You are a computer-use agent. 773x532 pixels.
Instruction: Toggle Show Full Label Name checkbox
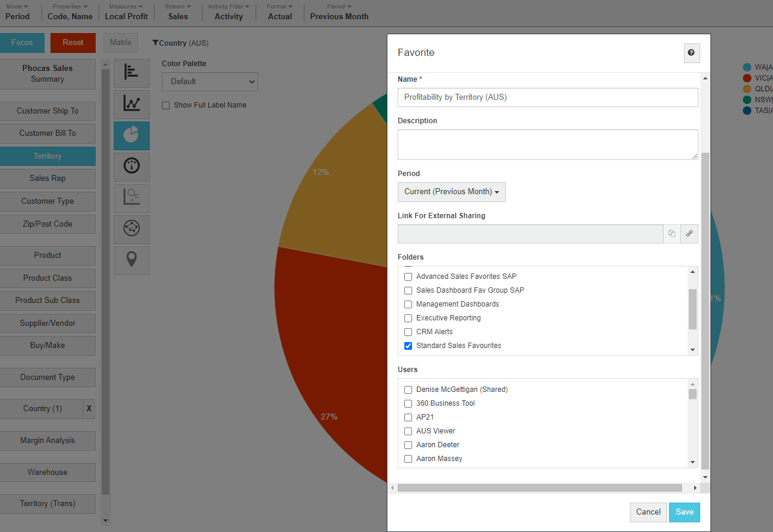pyautogui.click(x=166, y=105)
